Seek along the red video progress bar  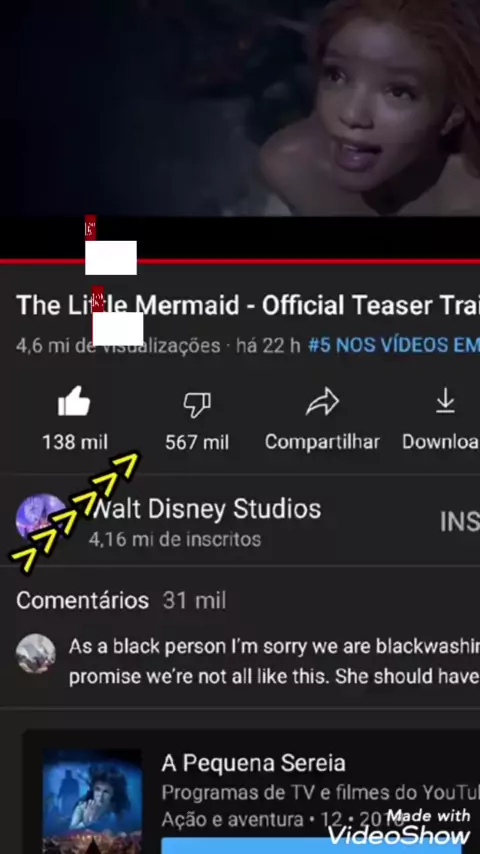(x=240, y=261)
